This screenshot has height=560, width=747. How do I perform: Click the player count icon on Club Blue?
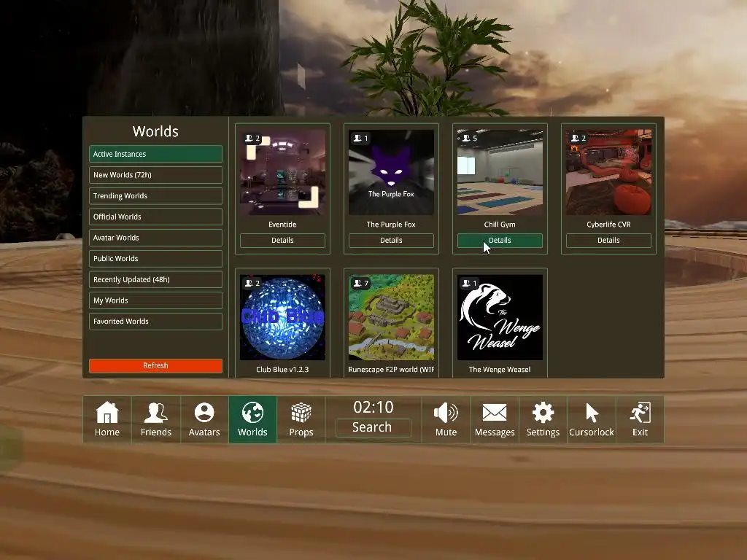tap(249, 283)
